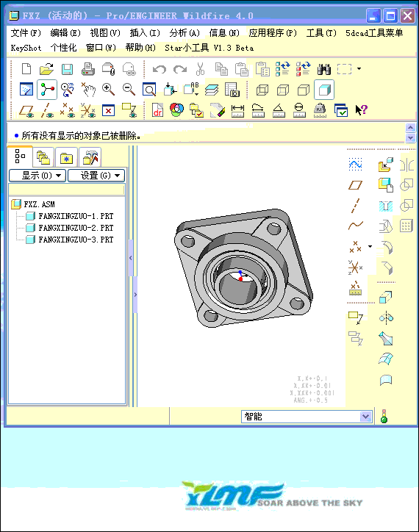The image size is (419, 532).
Task: Click the regeneration traffic light status icon
Action: tap(384, 417)
